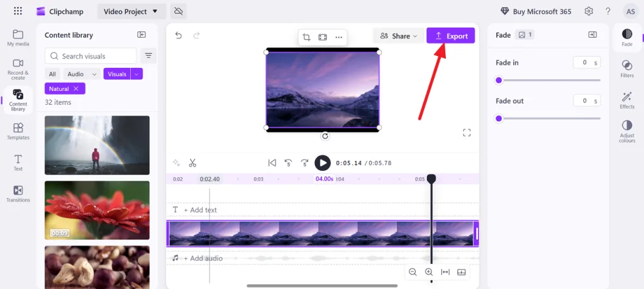Open the apps grid launcher
This screenshot has height=289, width=644.
(18, 11)
